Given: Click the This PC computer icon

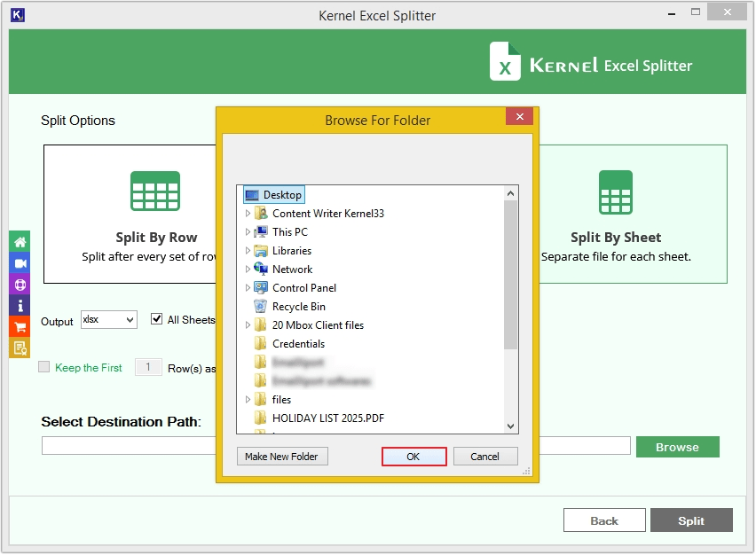Looking at the screenshot, I should click(261, 232).
